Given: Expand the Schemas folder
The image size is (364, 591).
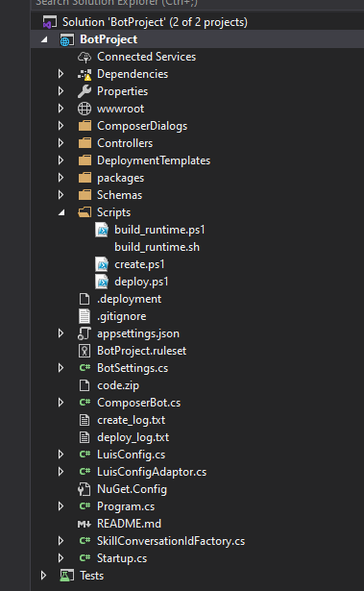Looking at the screenshot, I should [61, 195].
